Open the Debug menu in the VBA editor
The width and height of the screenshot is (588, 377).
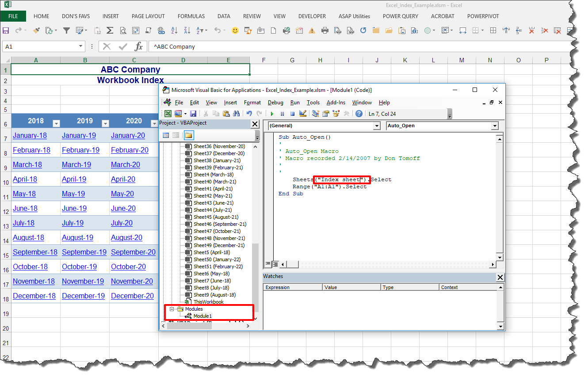[275, 102]
